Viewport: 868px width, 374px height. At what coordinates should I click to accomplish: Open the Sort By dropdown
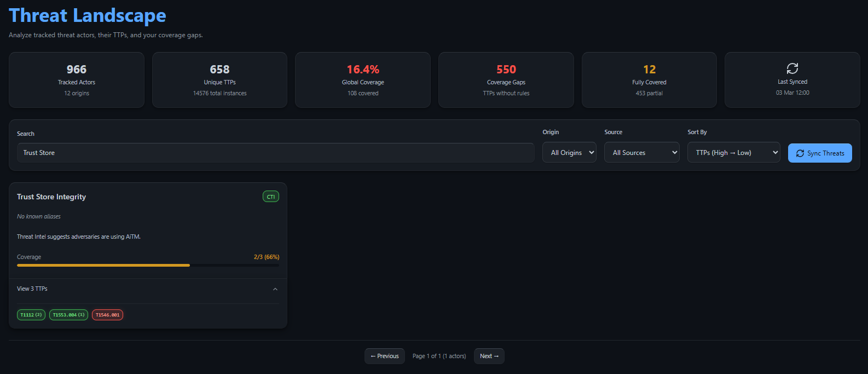(733, 153)
